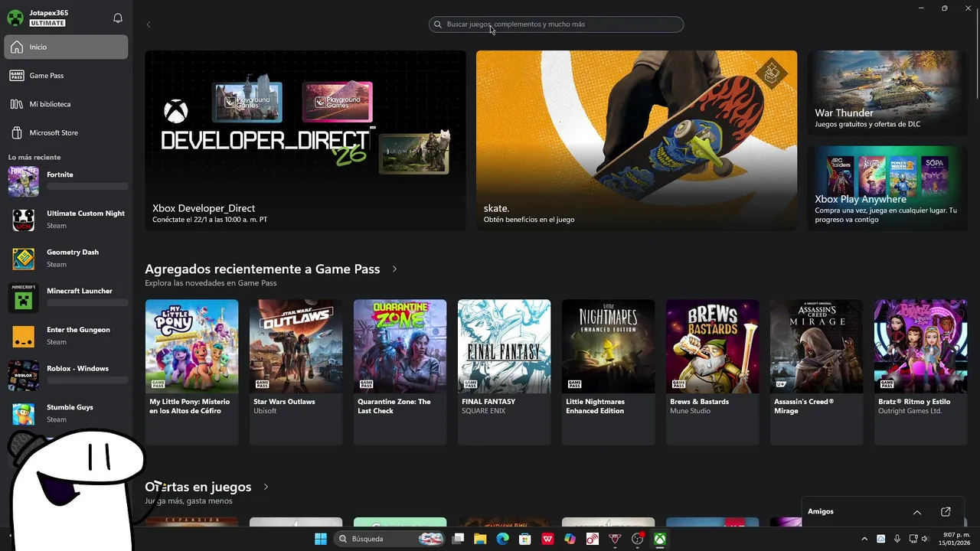Open the skate. promotional banner

[x=636, y=141]
